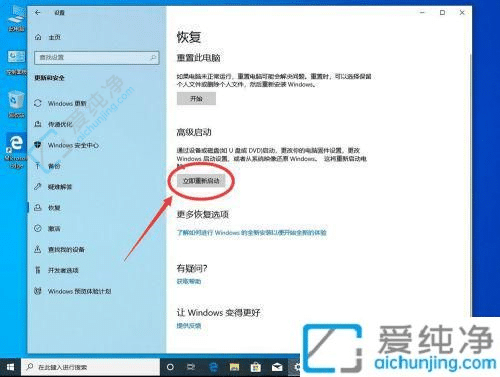Open Windows 安全中心 shield entry
Image resolution: width=500 pixels, height=377 pixels.
tap(66, 145)
